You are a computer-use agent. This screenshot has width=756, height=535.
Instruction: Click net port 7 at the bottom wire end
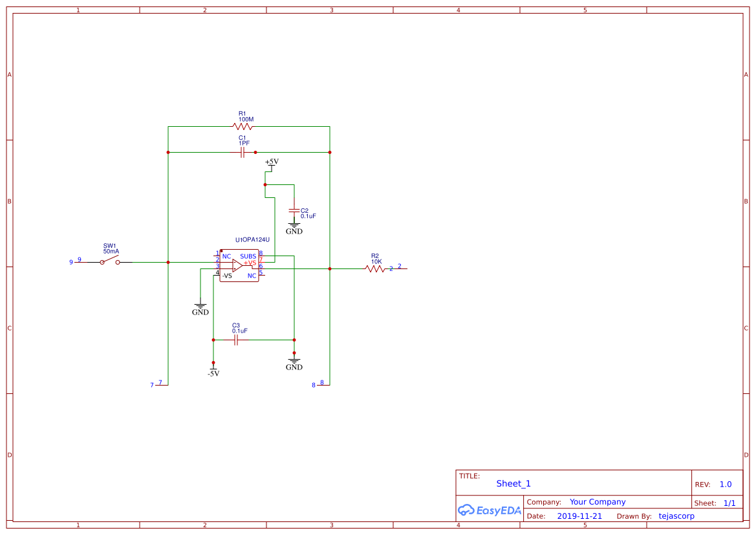point(157,385)
